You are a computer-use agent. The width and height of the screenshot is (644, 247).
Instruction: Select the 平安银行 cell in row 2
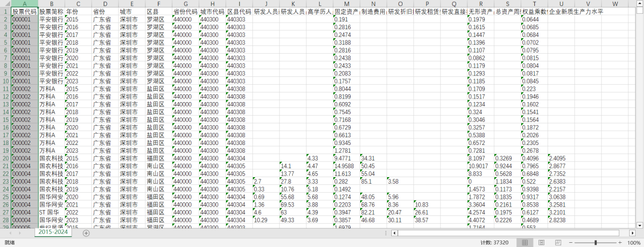point(51,19)
